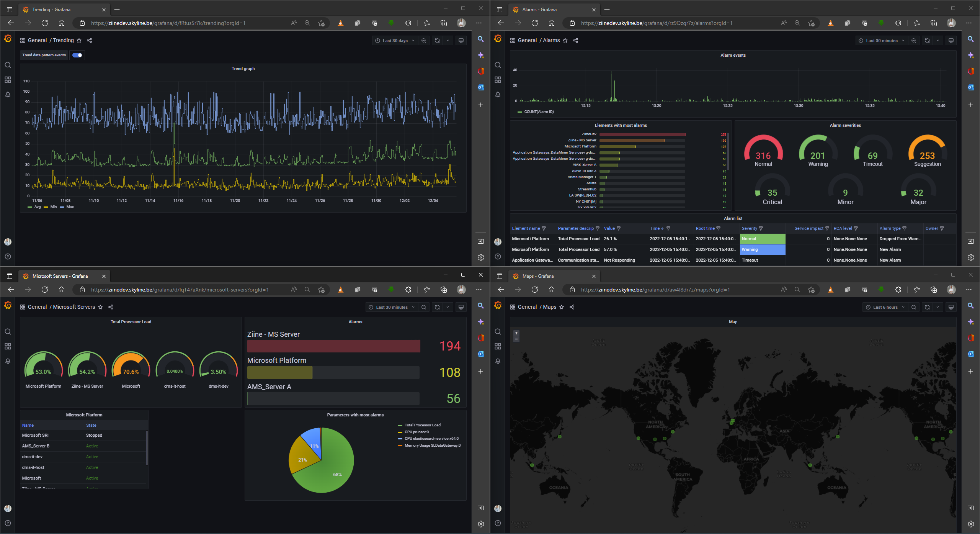Screen dimensions: 980x534
Task: Sort Microsoft Platform table by Name
Action: tap(28, 426)
